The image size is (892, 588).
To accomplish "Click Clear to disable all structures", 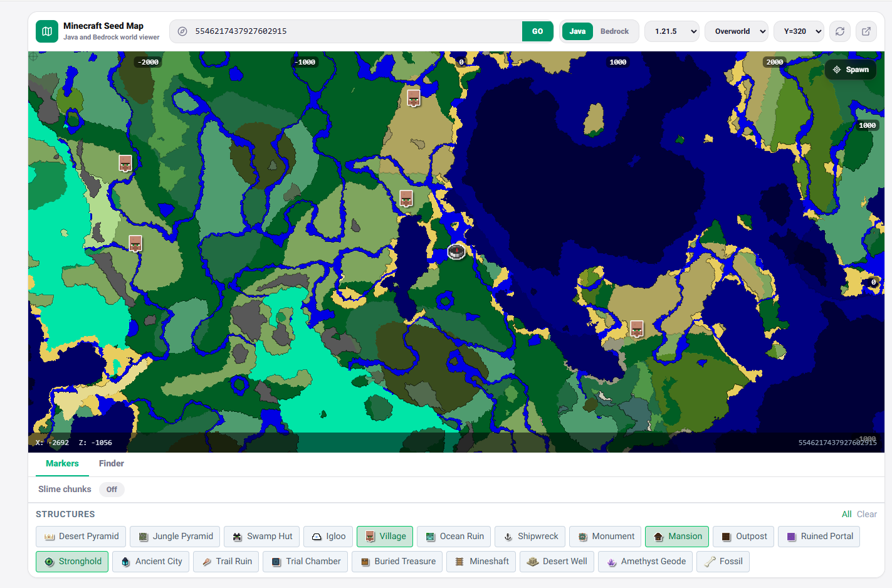I will tap(867, 514).
